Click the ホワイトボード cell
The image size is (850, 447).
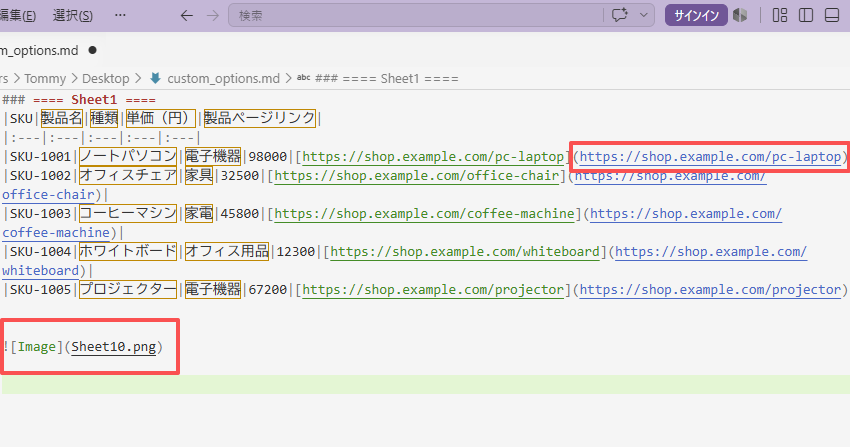click(128, 251)
